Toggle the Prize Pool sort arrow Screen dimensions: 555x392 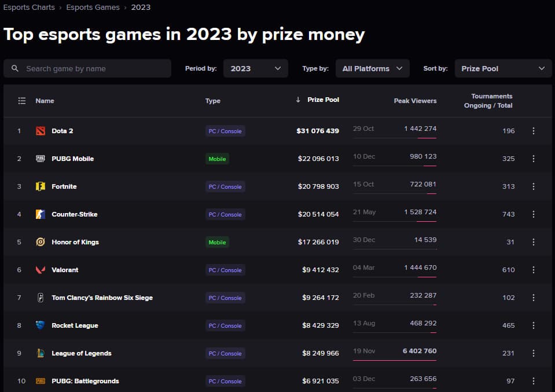(x=297, y=100)
